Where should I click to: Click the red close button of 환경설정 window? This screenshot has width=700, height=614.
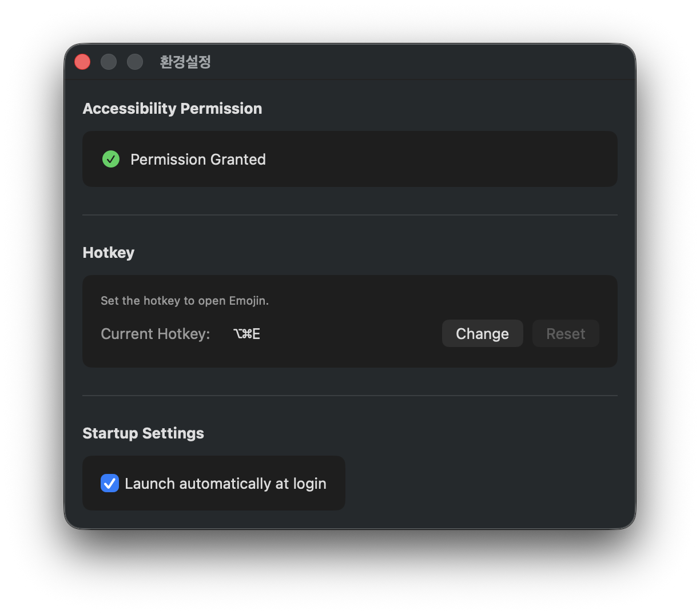(82, 61)
